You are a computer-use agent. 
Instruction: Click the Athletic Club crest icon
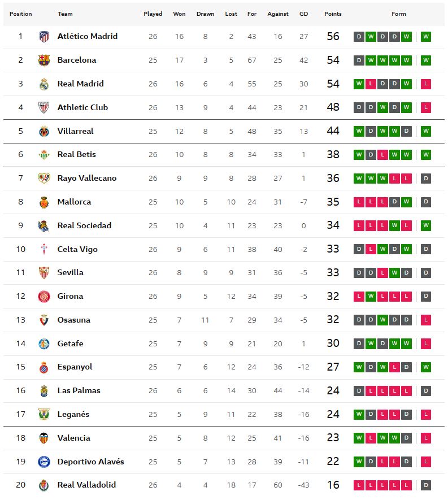coord(44,107)
